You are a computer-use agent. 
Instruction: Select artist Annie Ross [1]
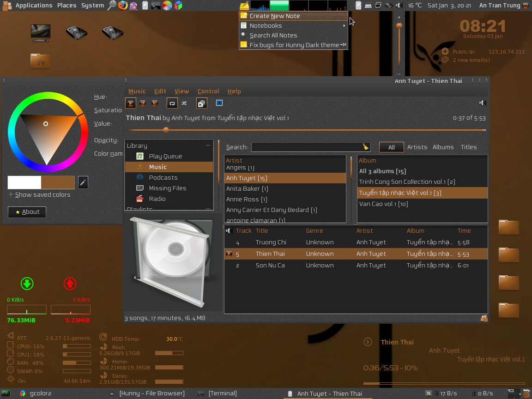tap(285, 199)
